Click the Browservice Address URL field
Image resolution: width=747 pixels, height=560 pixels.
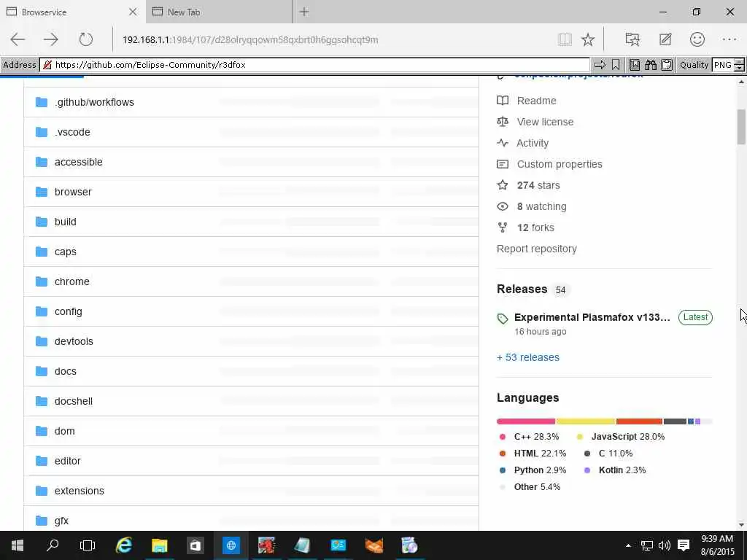[315, 65]
